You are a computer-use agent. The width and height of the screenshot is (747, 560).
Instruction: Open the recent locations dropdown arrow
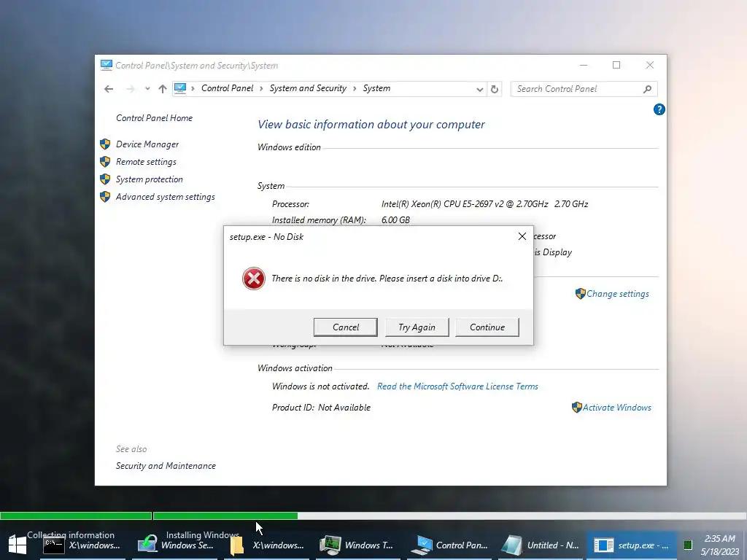[x=147, y=89]
